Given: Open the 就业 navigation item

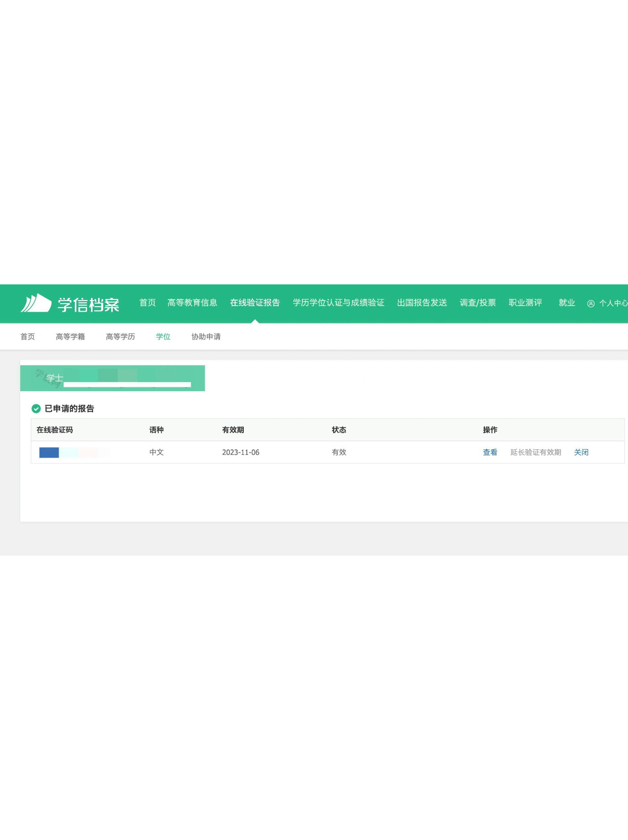Looking at the screenshot, I should [x=566, y=303].
